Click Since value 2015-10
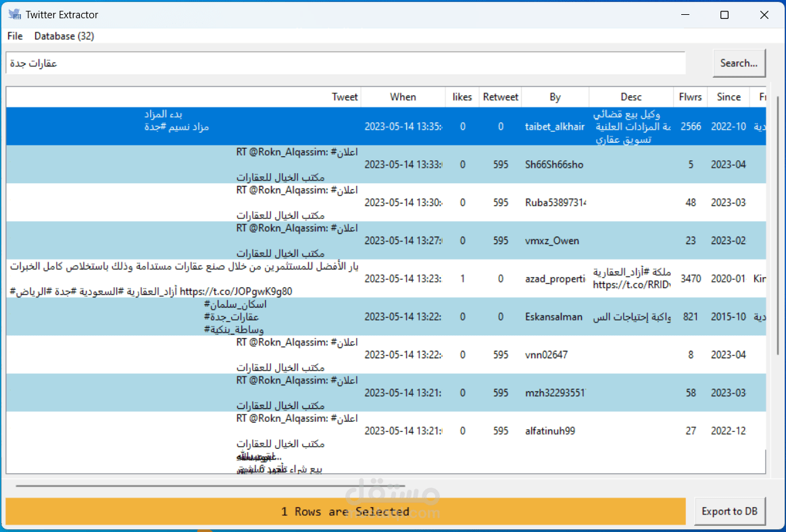Screen dimensions: 786x532 729,317
